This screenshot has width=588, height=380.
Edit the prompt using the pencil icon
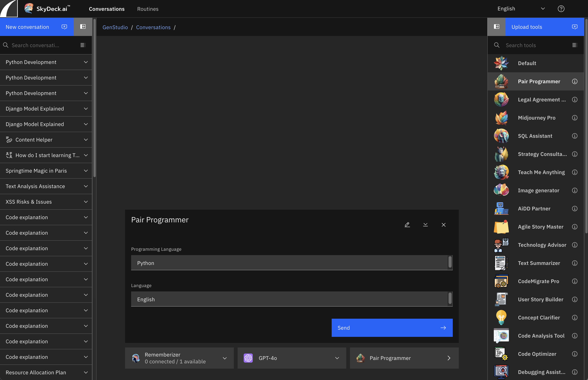(x=407, y=225)
